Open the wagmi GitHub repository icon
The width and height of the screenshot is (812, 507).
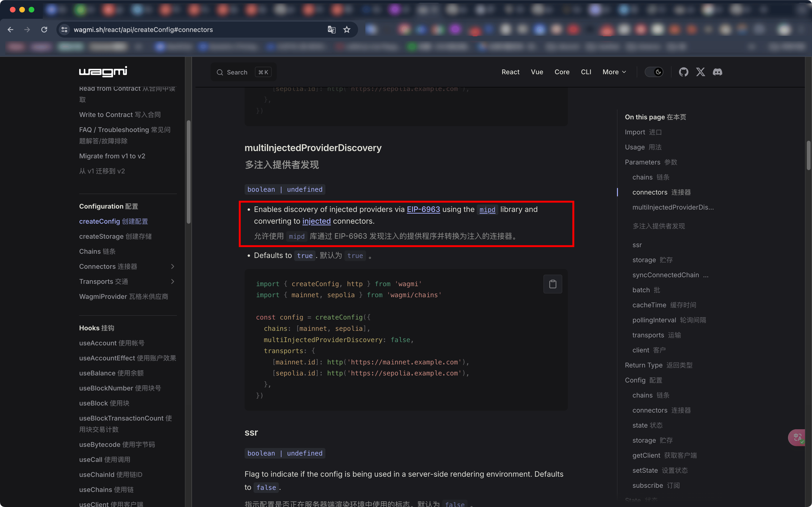683,72
